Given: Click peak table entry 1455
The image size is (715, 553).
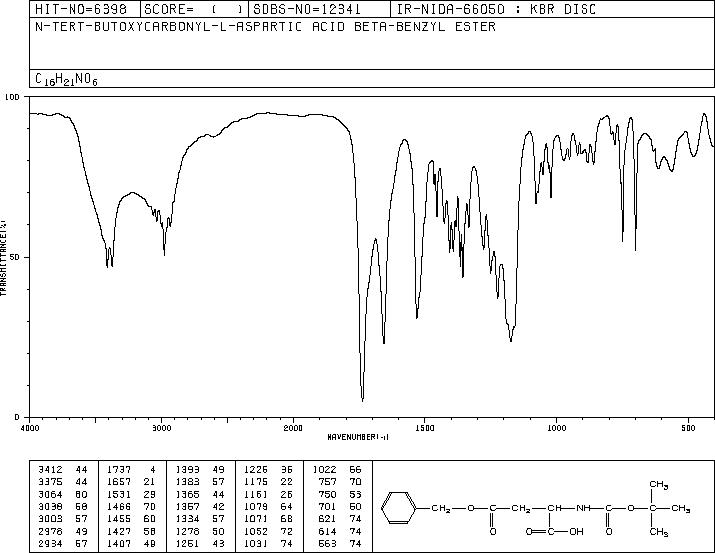Looking at the screenshot, I should (119, 519).
